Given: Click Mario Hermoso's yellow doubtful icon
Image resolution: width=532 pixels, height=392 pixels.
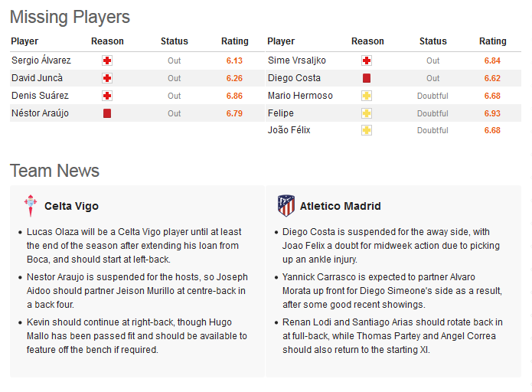Looking at the screenshot, I should [367, 96].
